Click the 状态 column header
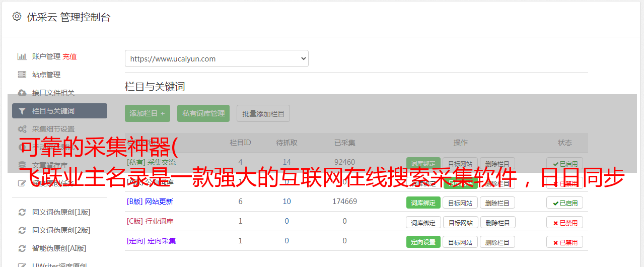This screenshot has width=644, height=267. [x=565, y=143]
